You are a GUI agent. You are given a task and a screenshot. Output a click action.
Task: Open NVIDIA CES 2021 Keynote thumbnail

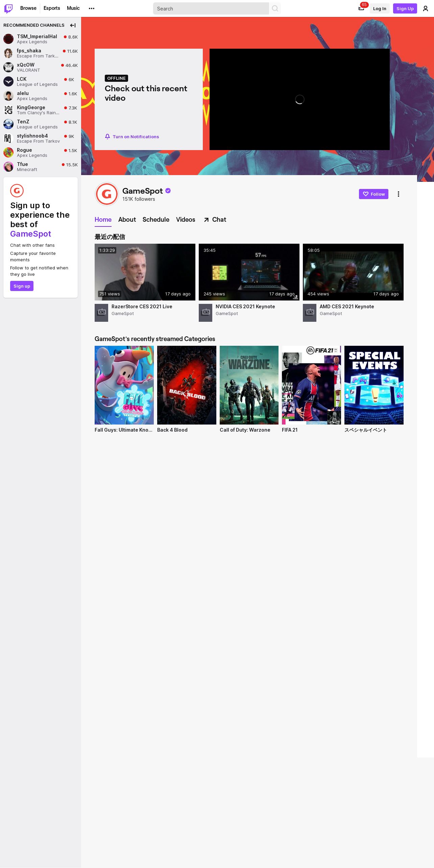pyautogui.click(x=249, y=272)
